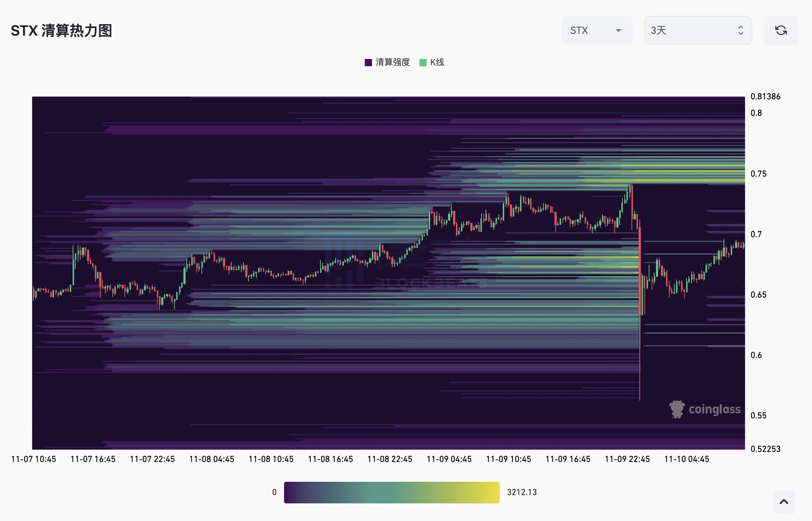Click the 11-09 22:45 time axis label

click(x=627, y=459)
